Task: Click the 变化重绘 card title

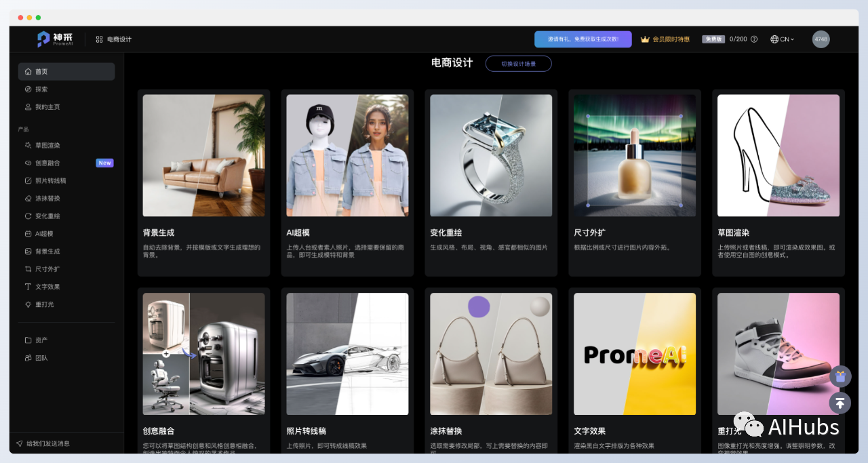Action: click(446, 233)
